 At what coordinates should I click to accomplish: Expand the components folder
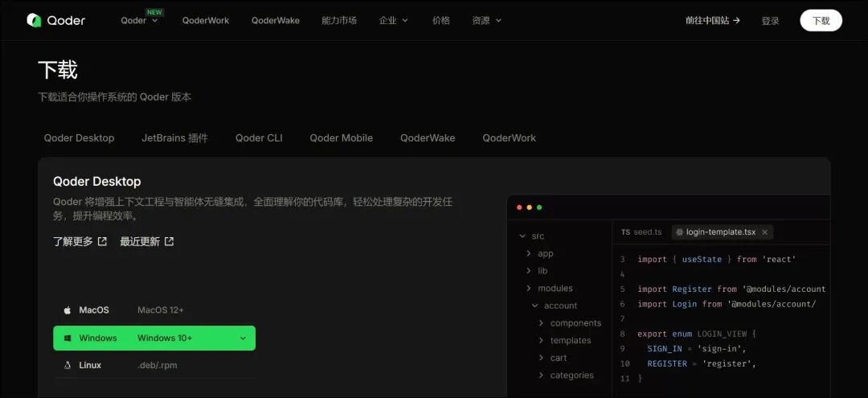(x=541, y=323)
